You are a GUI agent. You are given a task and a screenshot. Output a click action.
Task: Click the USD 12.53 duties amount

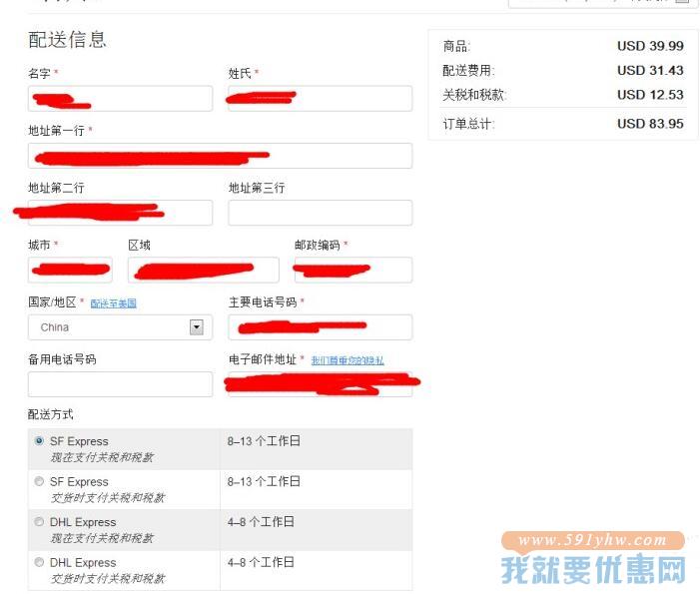650,95
